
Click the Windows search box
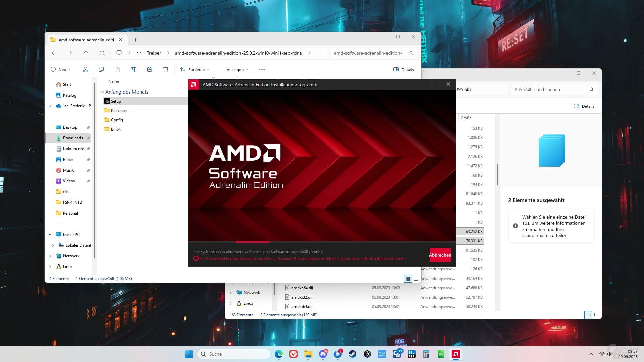[234, 354]
